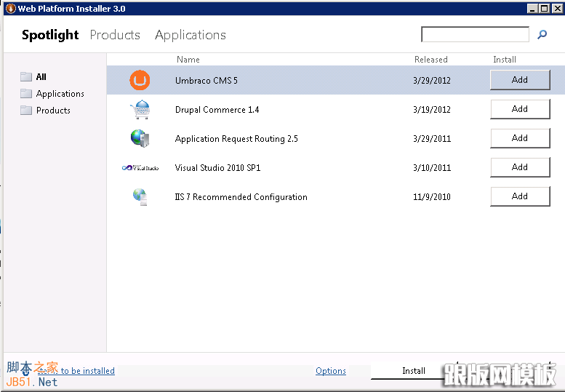Click release date 11/9/2010

(x=432, y=197)
